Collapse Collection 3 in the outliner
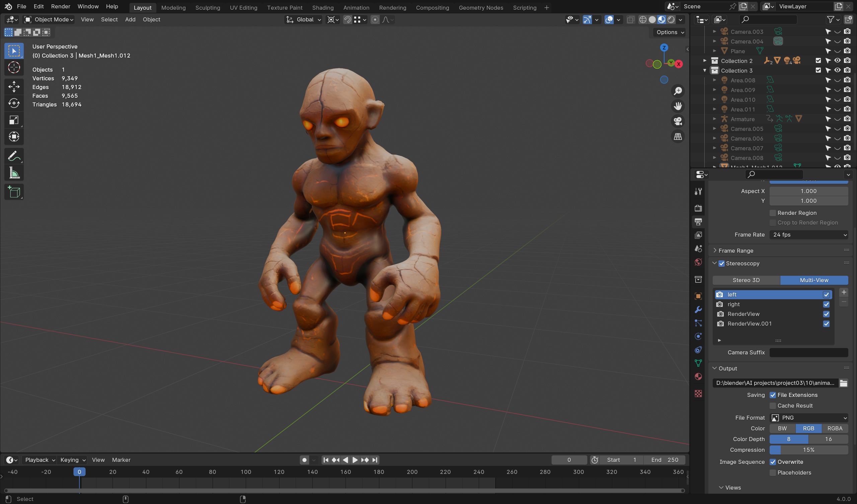The image size is (857, 504). coord(705,70)
